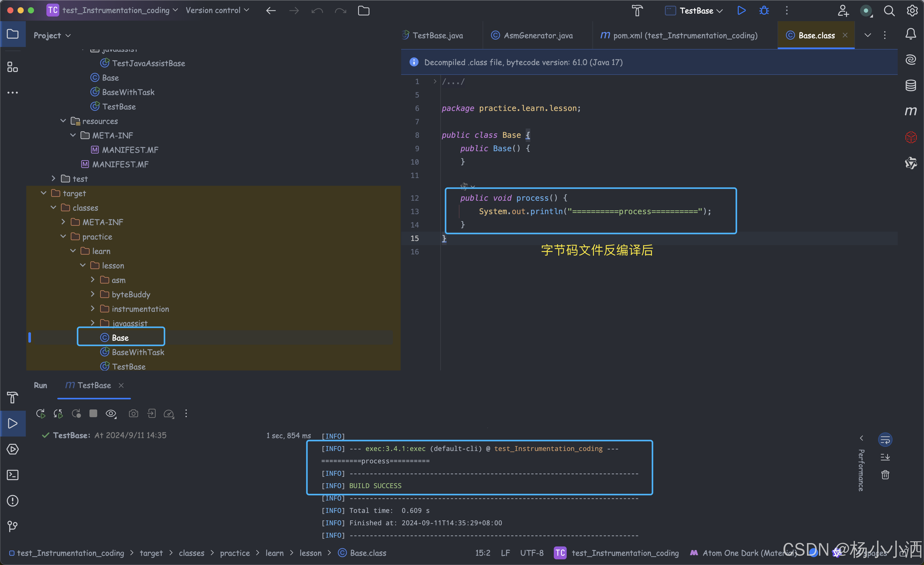Select BaseWithTask under target classes

[138, 352]
